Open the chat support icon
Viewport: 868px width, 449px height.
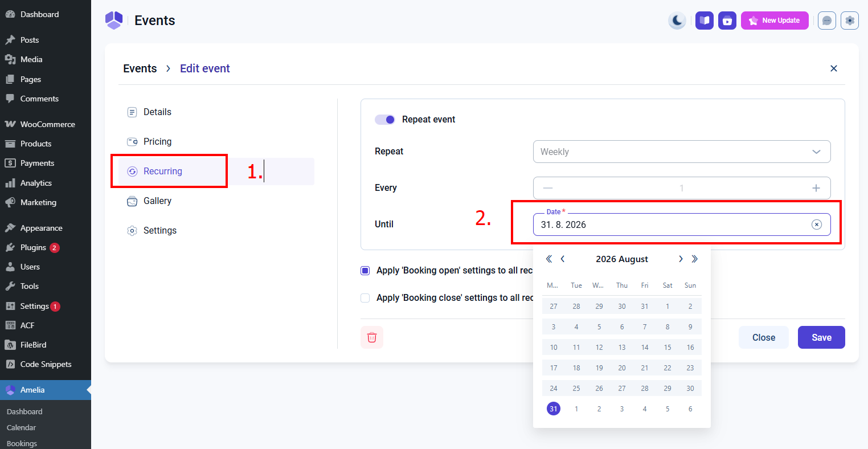[x=827, y=21]
